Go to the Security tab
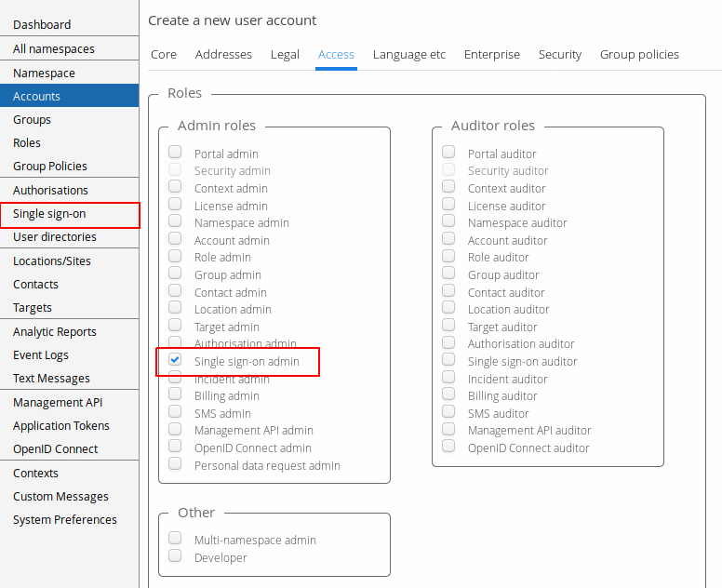 click(559, 55)
